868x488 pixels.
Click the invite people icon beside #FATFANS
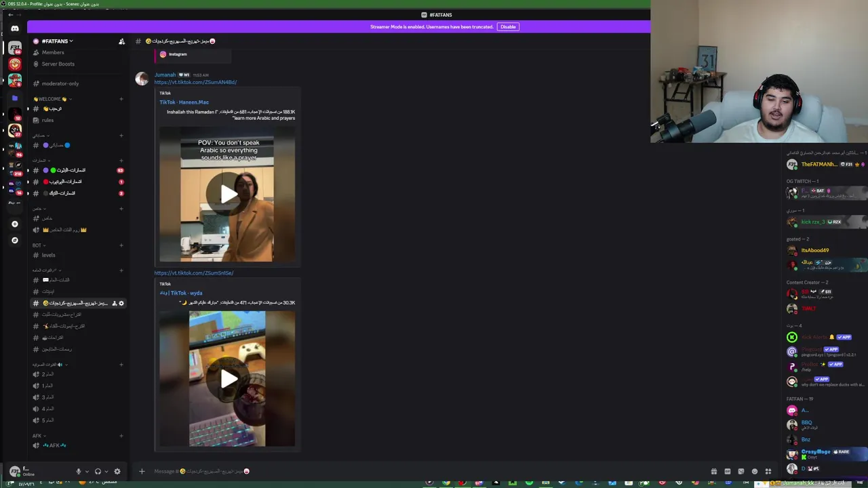click(x=121, y=41)
